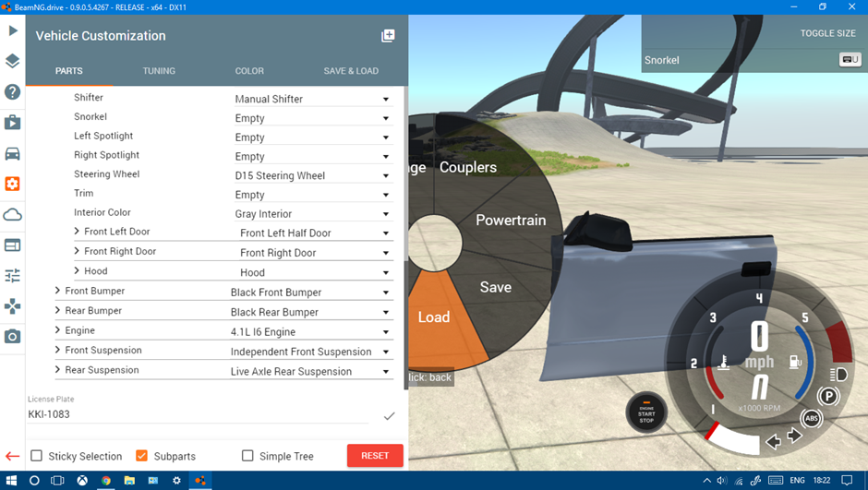This screenshot has height=490, width=868.
Task: Open the Interior Color dropdown
Action: click(x=313, y=213)
